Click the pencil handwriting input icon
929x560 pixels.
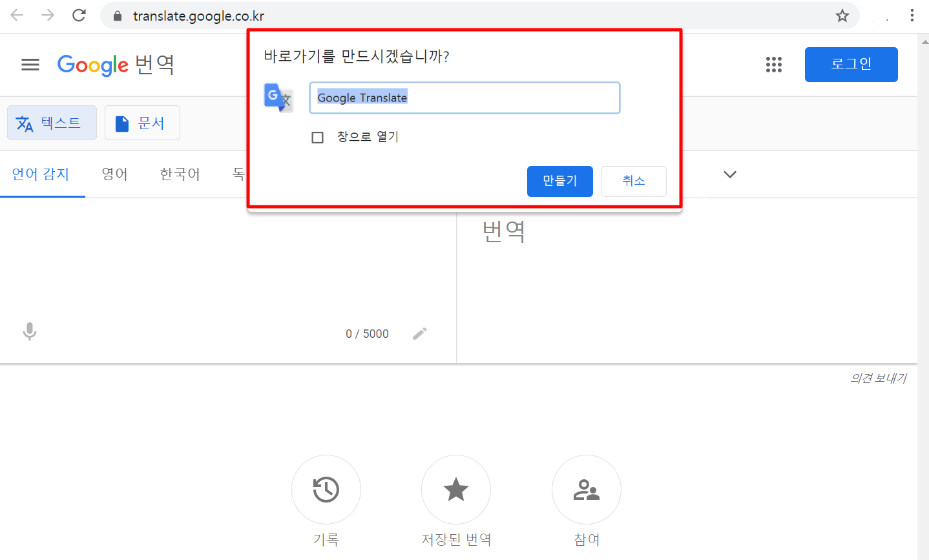[x=420, y=334]
